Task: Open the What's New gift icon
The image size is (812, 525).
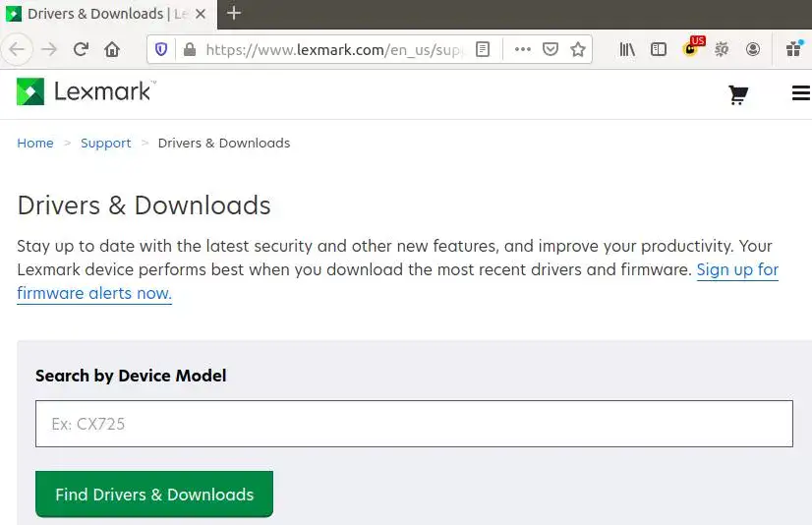Action: 794,49
